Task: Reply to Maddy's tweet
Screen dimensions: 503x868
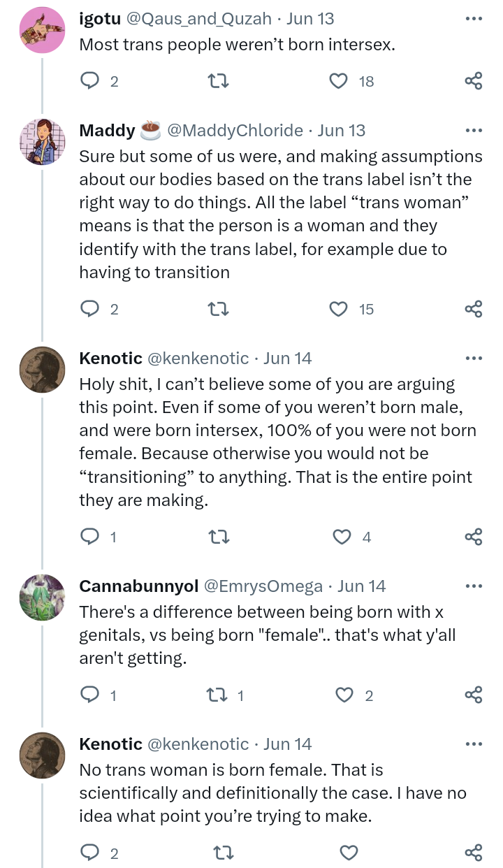Action: [90, 309]
